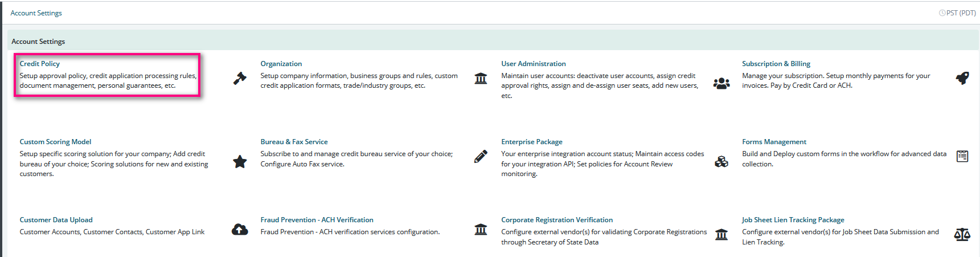Image resolution: width=980 pixels, height=257 pixels.
Task: Open the Credit Policy link
Action: click(40, 64)
